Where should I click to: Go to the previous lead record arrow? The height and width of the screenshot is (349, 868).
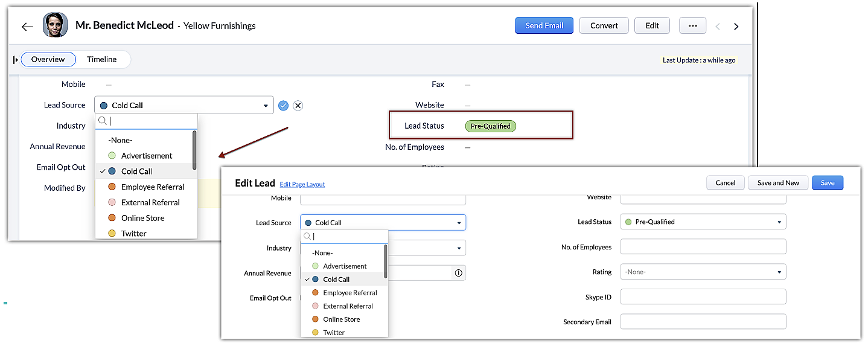point(718,27)
